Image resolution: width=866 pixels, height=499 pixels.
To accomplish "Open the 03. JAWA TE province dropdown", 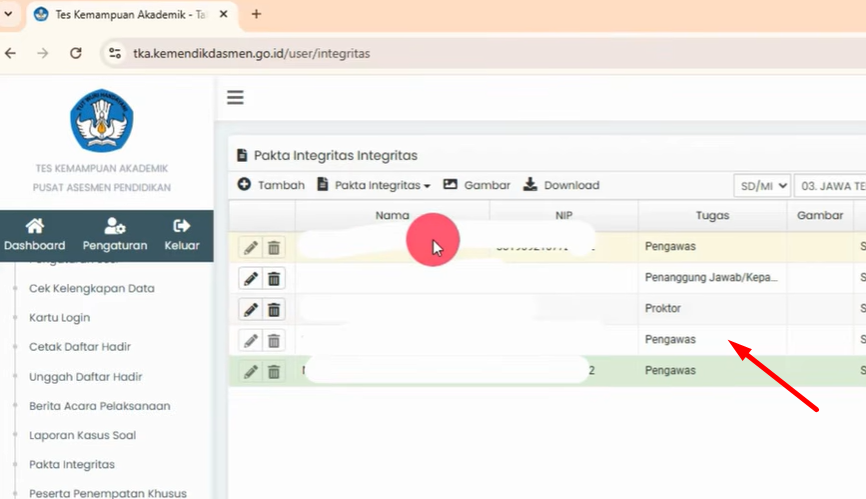I will point(830,186).
